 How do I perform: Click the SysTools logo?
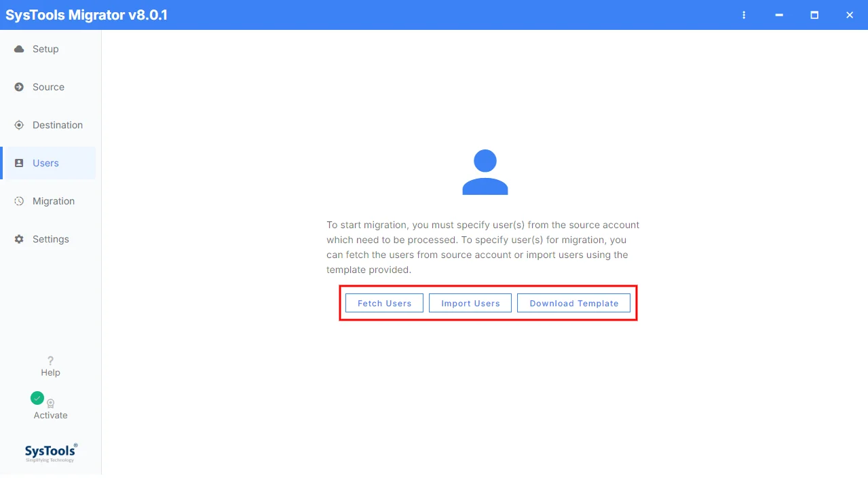[51, 452]
